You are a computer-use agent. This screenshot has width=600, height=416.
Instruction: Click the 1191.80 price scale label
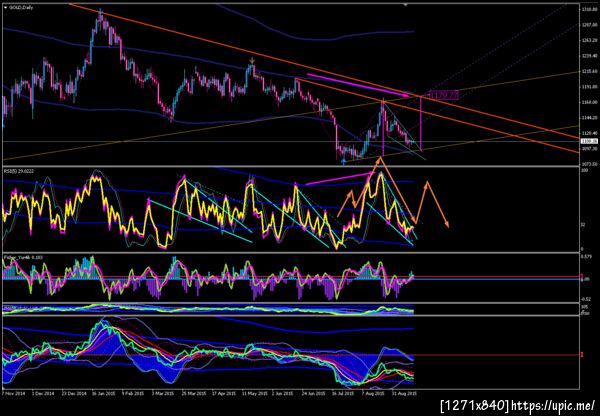[591, 86]
